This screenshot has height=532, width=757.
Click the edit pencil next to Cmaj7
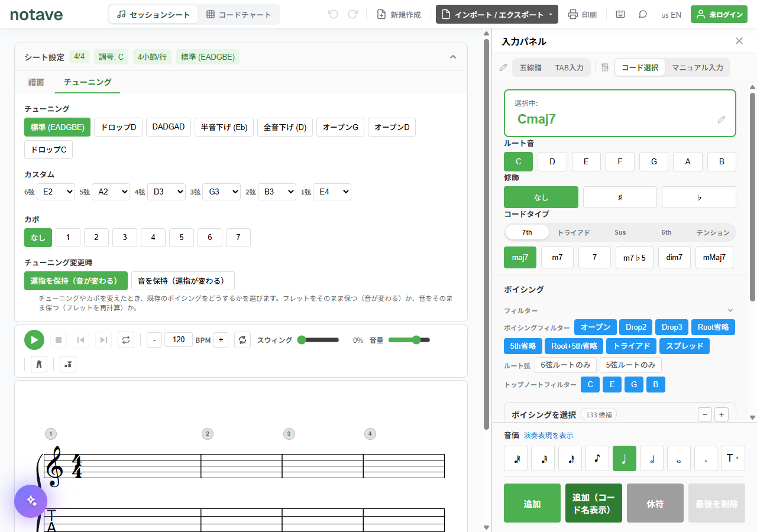(x=722, y=119)
